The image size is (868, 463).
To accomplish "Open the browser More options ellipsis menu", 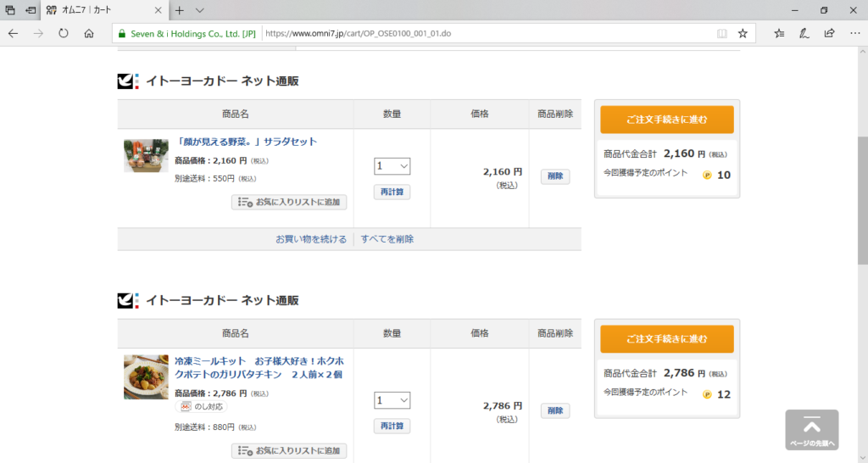I will [854, 33].
